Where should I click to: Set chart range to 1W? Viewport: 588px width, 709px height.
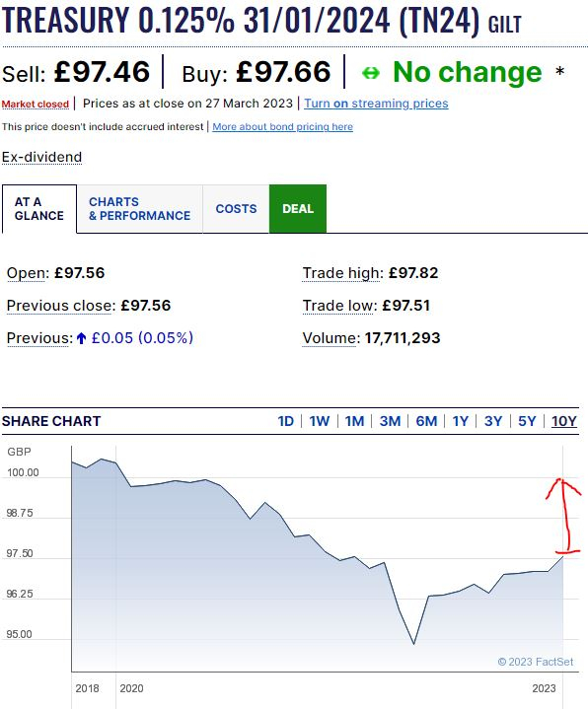[320, 421]
